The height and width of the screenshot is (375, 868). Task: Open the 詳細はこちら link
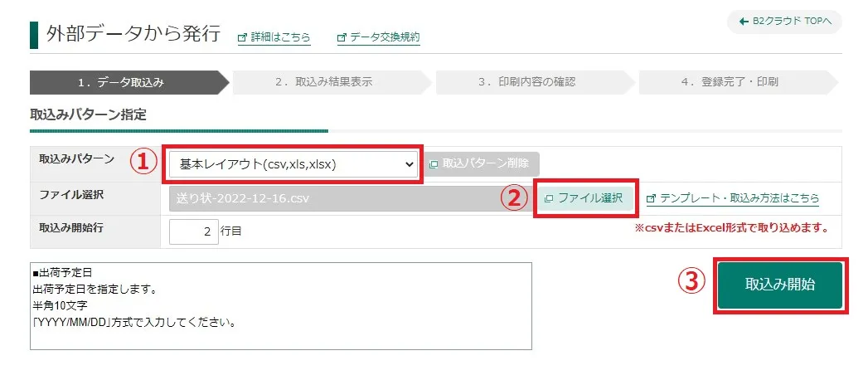click(x=280, y=37)
